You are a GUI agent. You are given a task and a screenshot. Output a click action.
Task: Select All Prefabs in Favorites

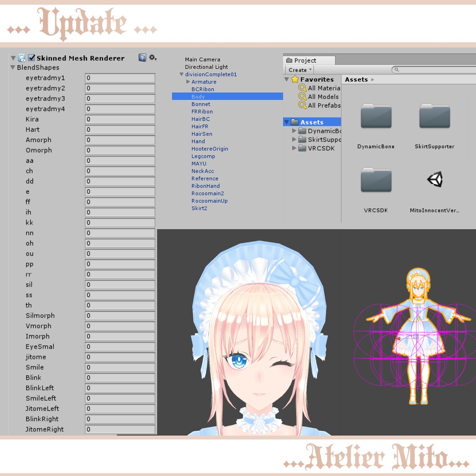(x=324, y=106)
